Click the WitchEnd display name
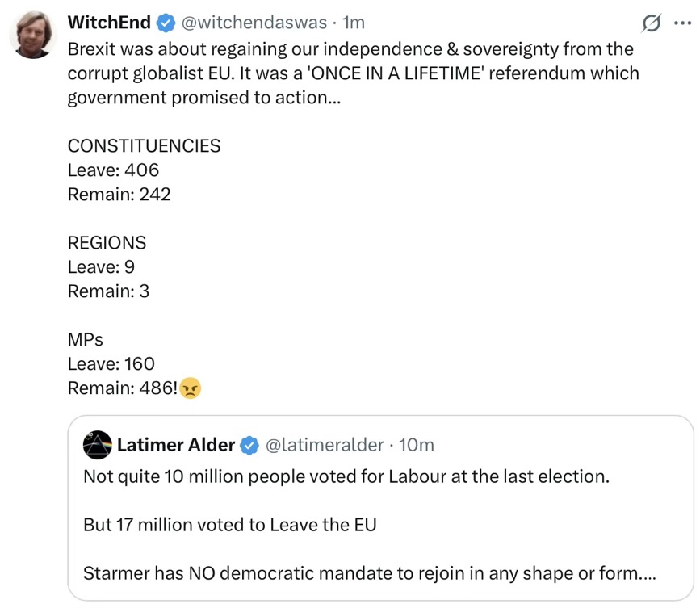The width and height of the screenshot is (700, 608). tap(109, 23)
